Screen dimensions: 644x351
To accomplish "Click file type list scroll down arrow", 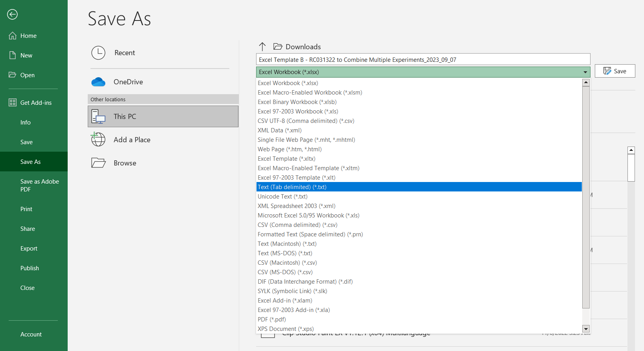I will pyautogui.click(x=586, y=329).
